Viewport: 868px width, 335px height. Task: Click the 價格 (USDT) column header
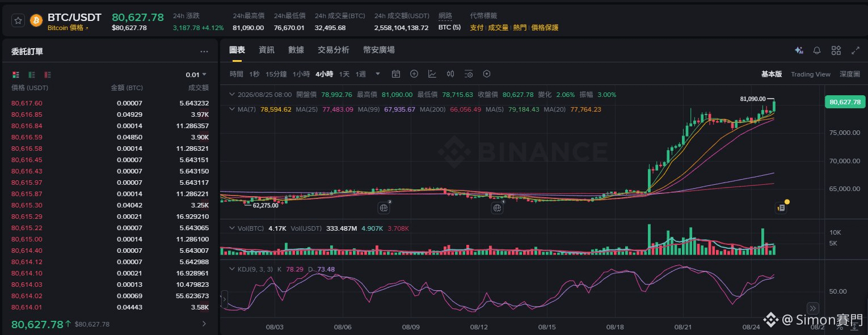30,88
